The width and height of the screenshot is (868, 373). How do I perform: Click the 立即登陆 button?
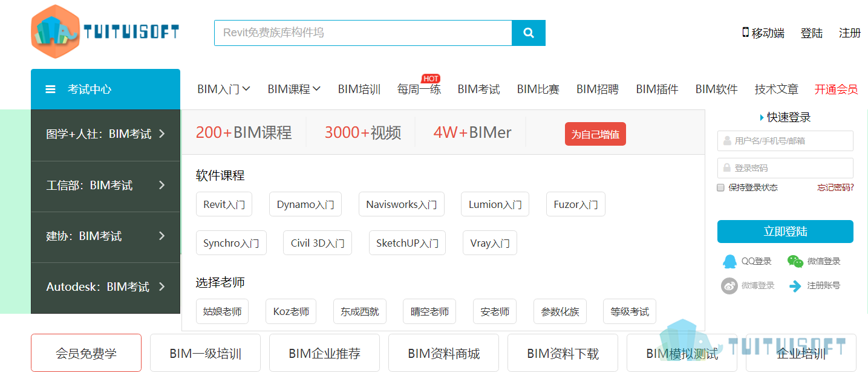(785, 232)
